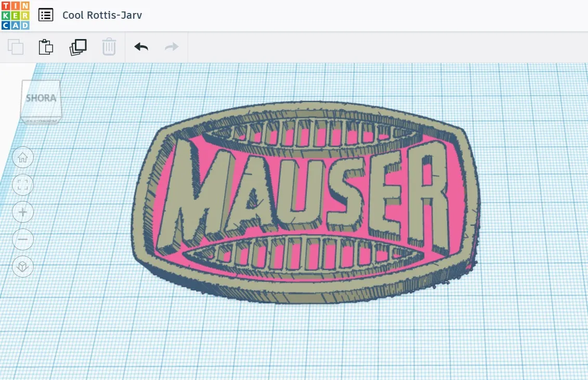The width and height of the screenshot is (588, 380).
Task: Duplicate the selected shape
Action: point(77,46)
